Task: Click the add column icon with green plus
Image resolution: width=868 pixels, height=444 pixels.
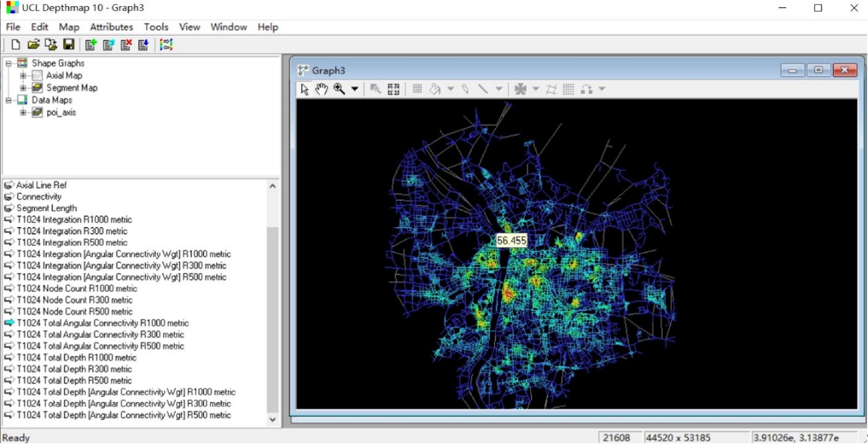Action: click(91, 44)
